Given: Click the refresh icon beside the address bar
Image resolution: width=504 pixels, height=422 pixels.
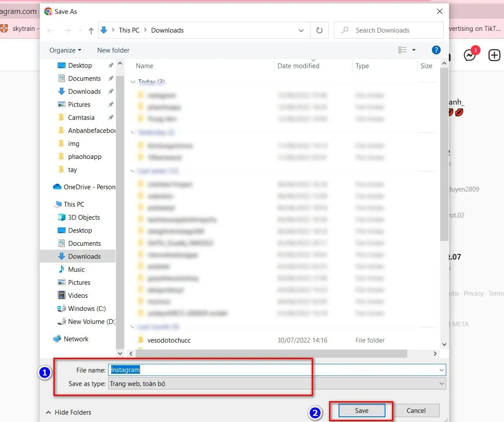Looking at the screenshot, I should (319, 30).
